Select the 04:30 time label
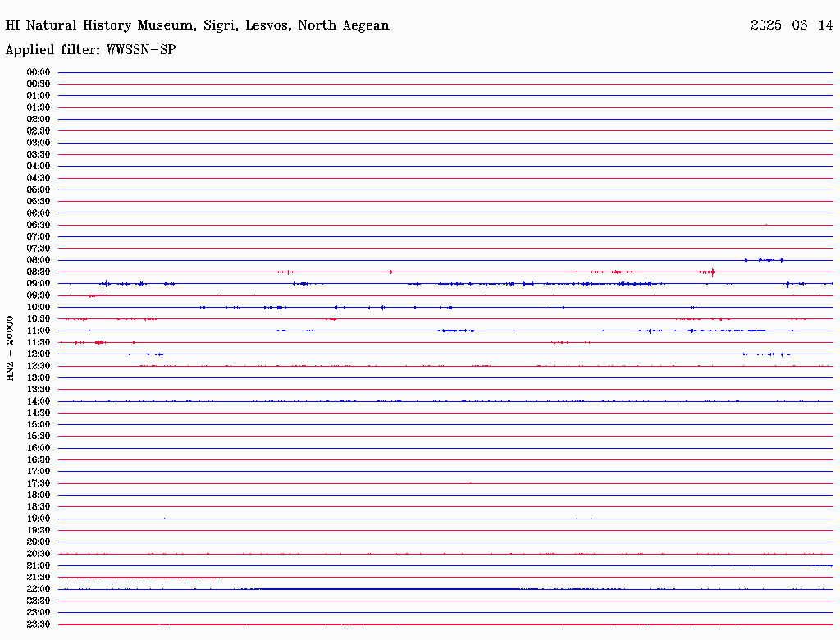This screenshot has width=840, height=640. [x=39, y=178]
